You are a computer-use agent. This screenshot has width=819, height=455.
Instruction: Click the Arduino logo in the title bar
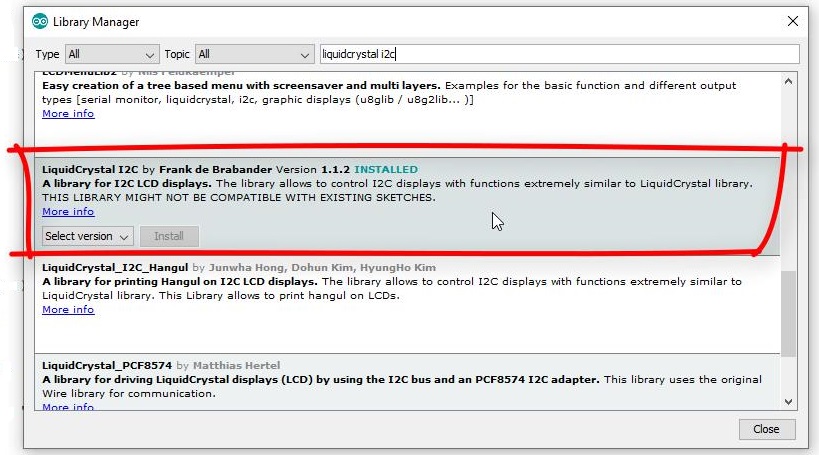[40, 21]
